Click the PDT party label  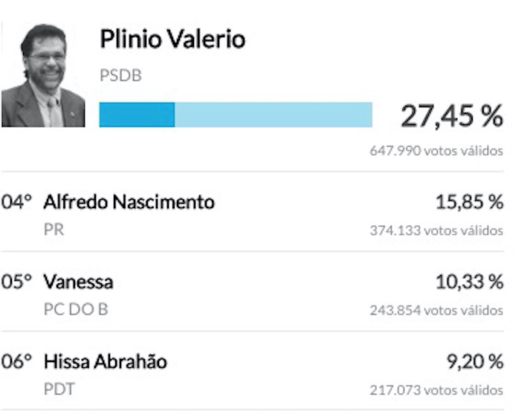[x=59, y=389]
